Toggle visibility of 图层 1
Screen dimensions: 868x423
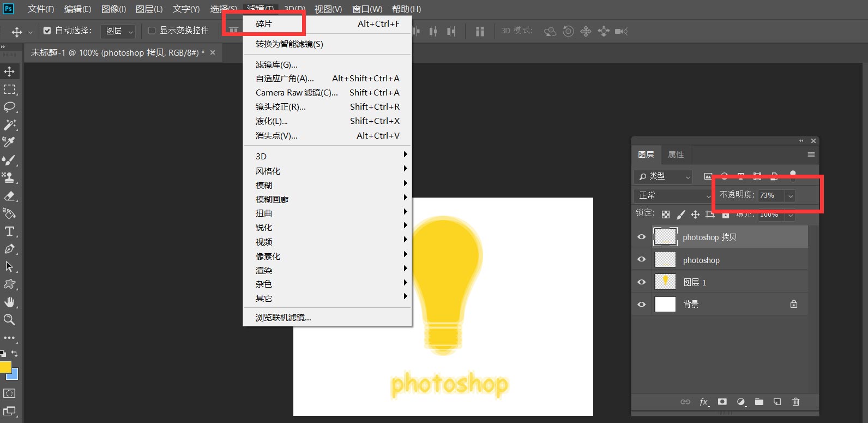pos(642,282)
